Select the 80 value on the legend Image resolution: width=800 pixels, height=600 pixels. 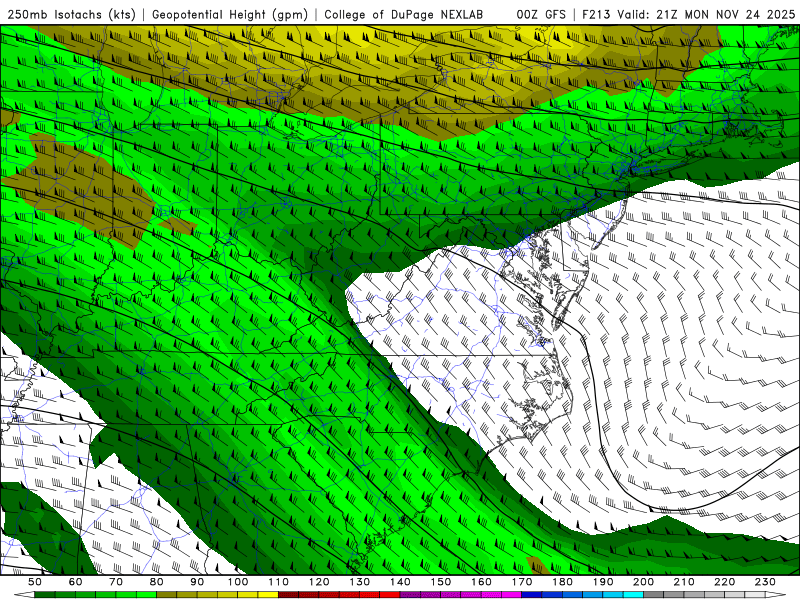pyautogui.click(x=157, y=582)
